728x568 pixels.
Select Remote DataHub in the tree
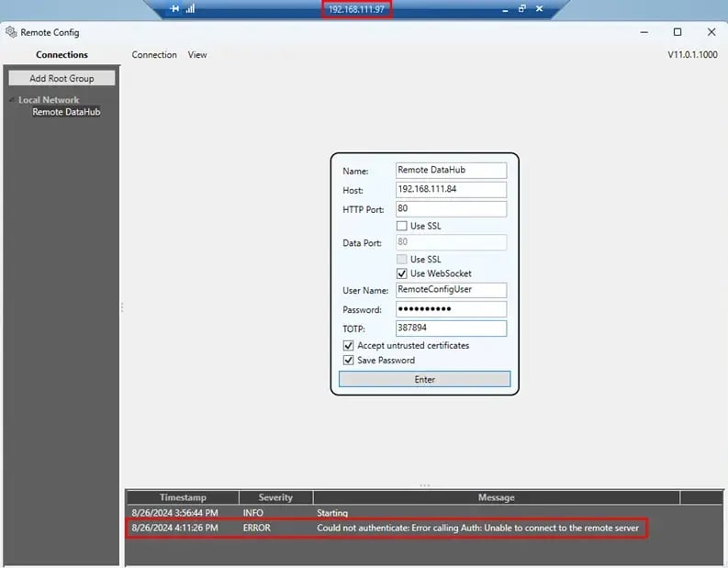coord(66,112)
